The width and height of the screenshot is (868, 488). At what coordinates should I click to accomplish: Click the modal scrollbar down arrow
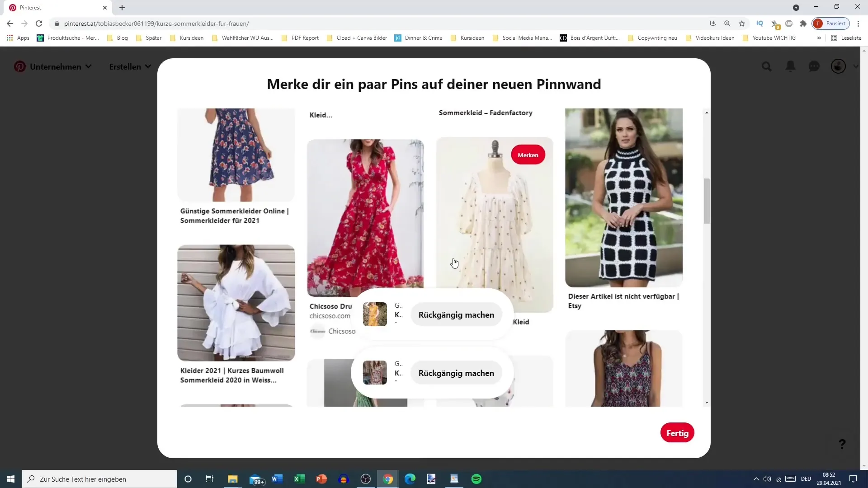point(707,403)
